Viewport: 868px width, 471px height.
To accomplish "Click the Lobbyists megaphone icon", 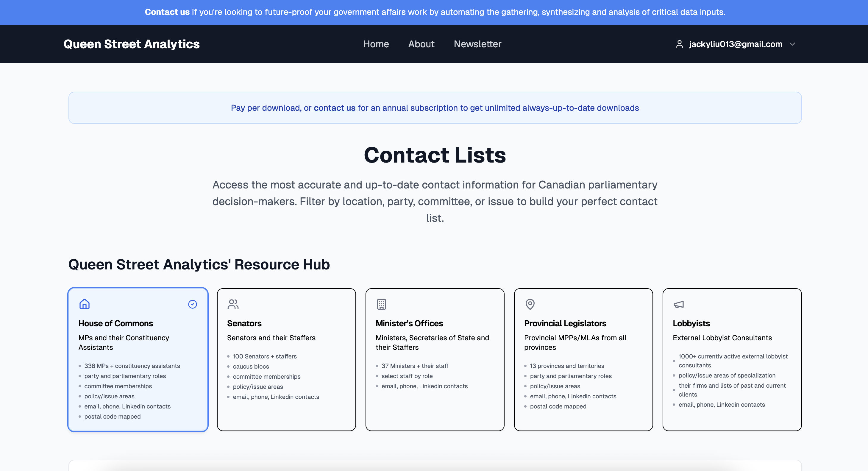I will tap(678, 304).
